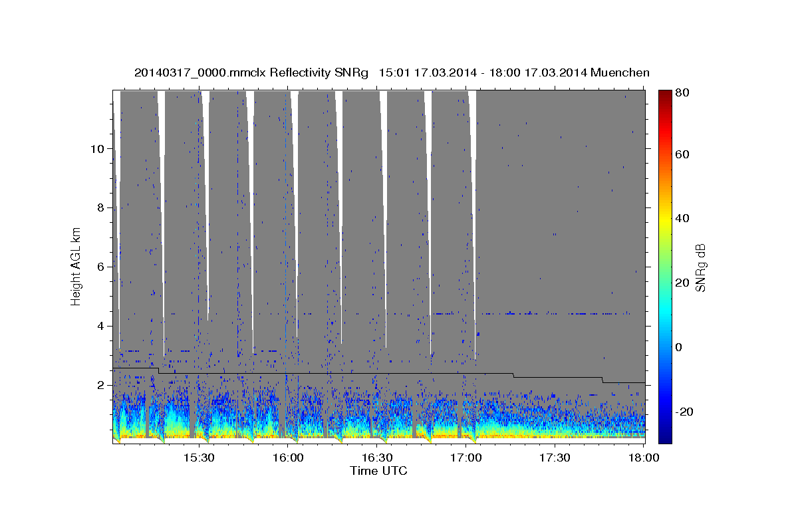
Task: Click the 15:30 time tick label
Action: tap(198, 458)
